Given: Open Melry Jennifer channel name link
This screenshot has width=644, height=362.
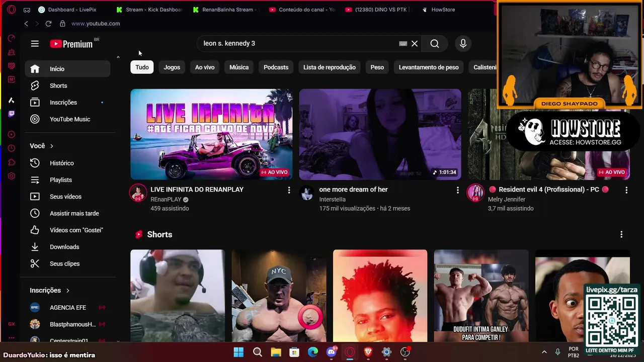Looking at the screenshot, I should coord(507,200).
